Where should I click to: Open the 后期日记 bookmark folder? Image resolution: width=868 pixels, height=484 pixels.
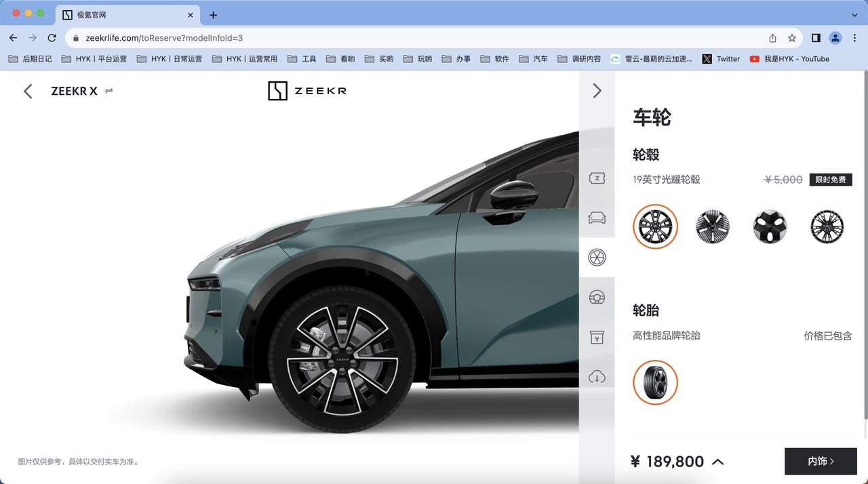point(30,59)
